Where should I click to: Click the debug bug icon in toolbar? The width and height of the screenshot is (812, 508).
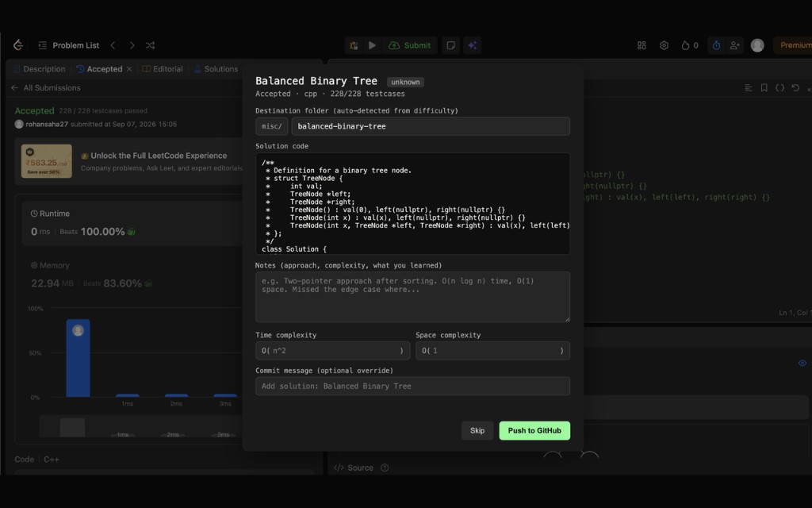click(354, 45)
